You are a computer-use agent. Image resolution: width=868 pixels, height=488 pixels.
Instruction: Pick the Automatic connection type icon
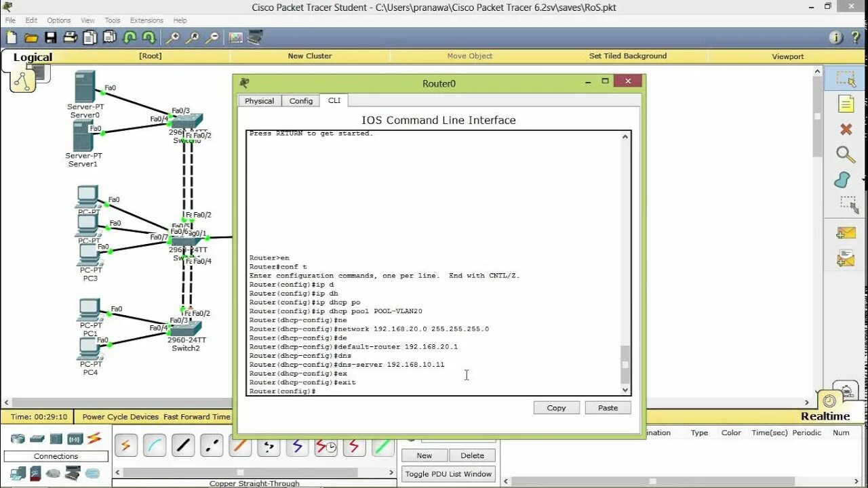click(x=125, y=445)
